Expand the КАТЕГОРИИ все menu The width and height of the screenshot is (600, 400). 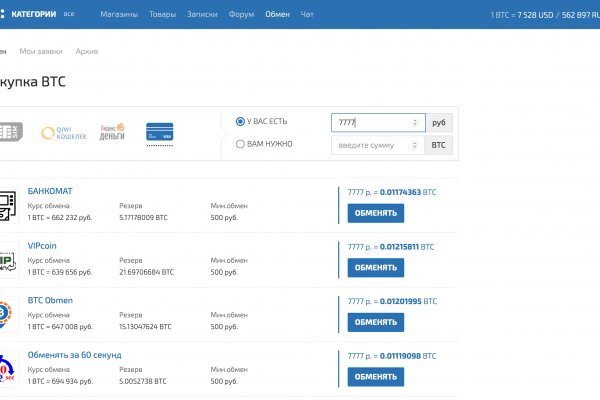47,15
